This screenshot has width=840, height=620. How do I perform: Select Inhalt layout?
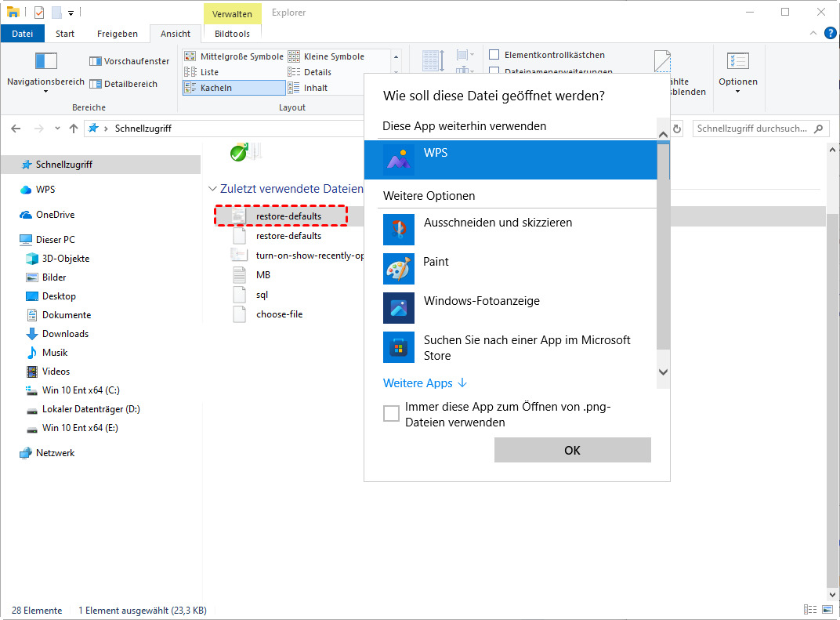[x=307, y=87]
